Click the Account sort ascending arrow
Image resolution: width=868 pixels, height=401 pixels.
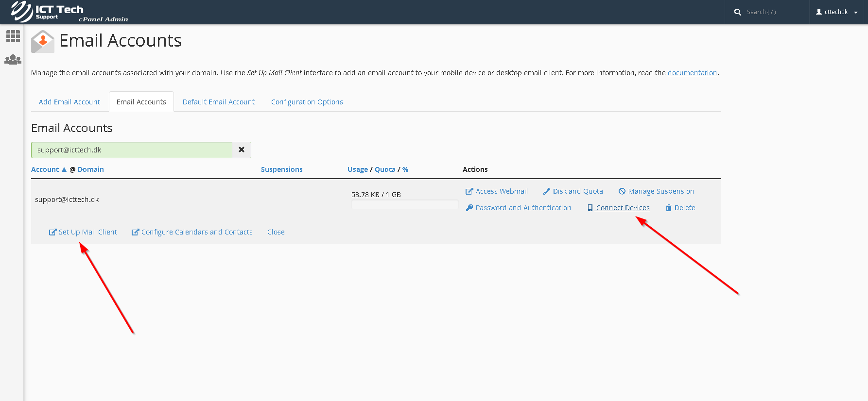[x=64, y=169]
